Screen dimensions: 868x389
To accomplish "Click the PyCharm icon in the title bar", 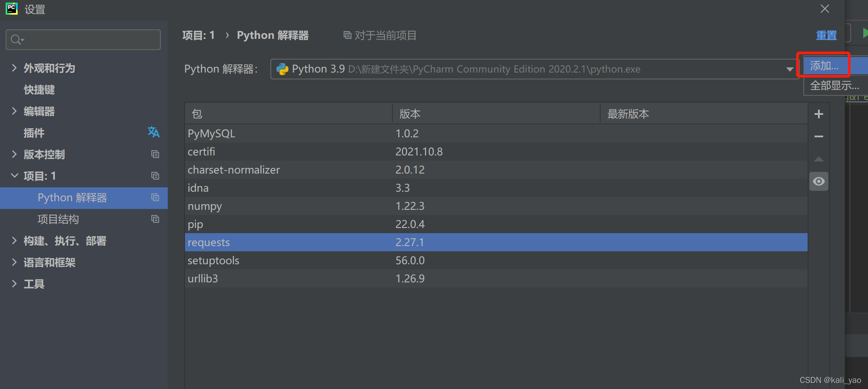I will 11,9.
